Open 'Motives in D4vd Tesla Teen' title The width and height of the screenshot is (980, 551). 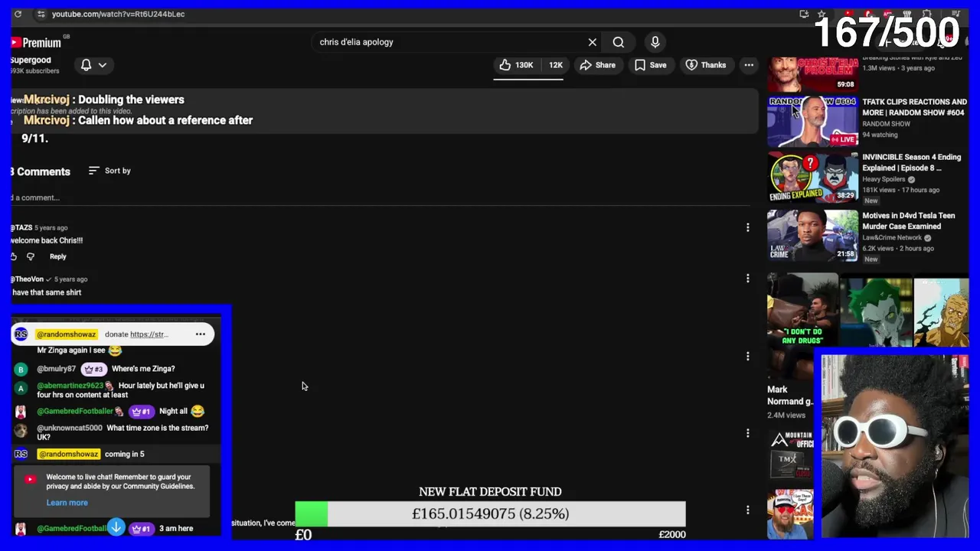(908, 221)
